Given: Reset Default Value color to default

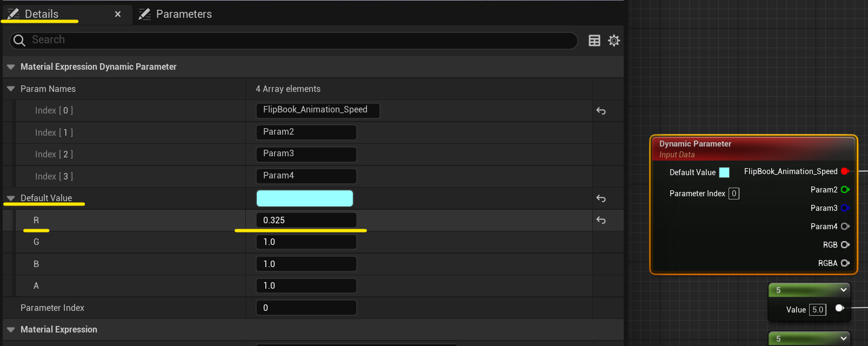Looking at the screenshot, I should click(601, 198).
